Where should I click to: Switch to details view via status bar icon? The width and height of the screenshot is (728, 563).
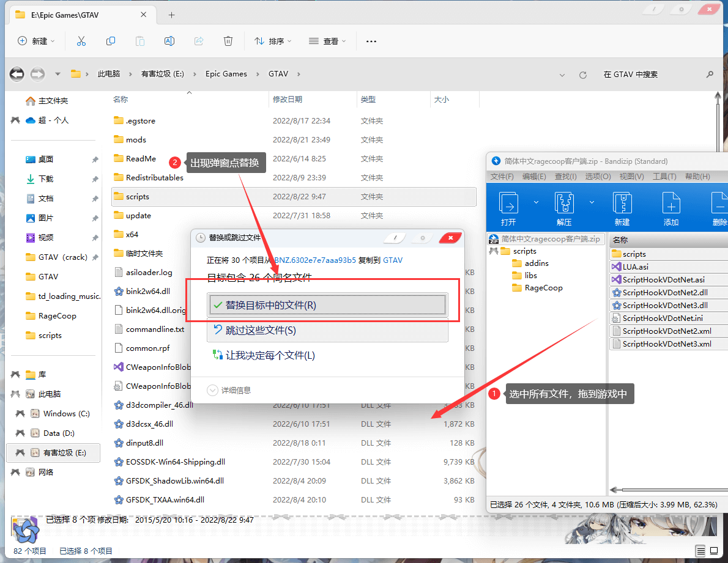coord(700,551)
